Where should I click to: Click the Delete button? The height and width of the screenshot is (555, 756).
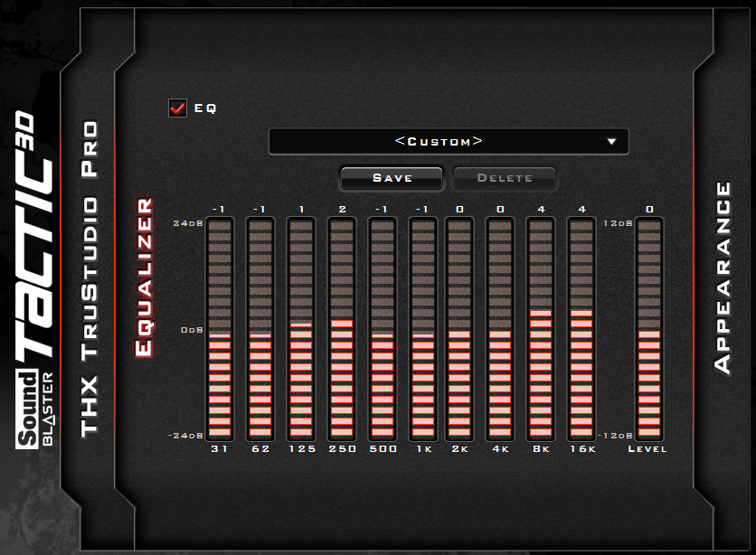click(505, 178)
